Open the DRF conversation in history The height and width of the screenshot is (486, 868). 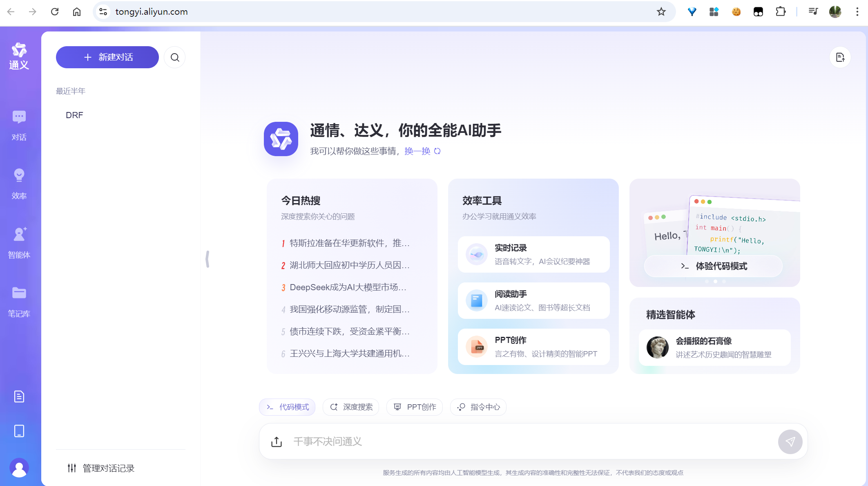coord(74,115)
